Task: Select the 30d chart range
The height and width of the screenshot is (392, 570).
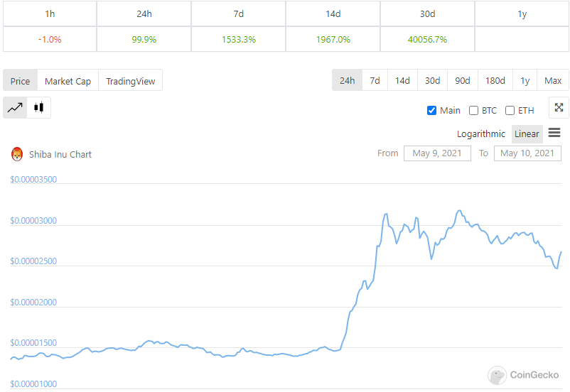Action: (x=433, y=80)
